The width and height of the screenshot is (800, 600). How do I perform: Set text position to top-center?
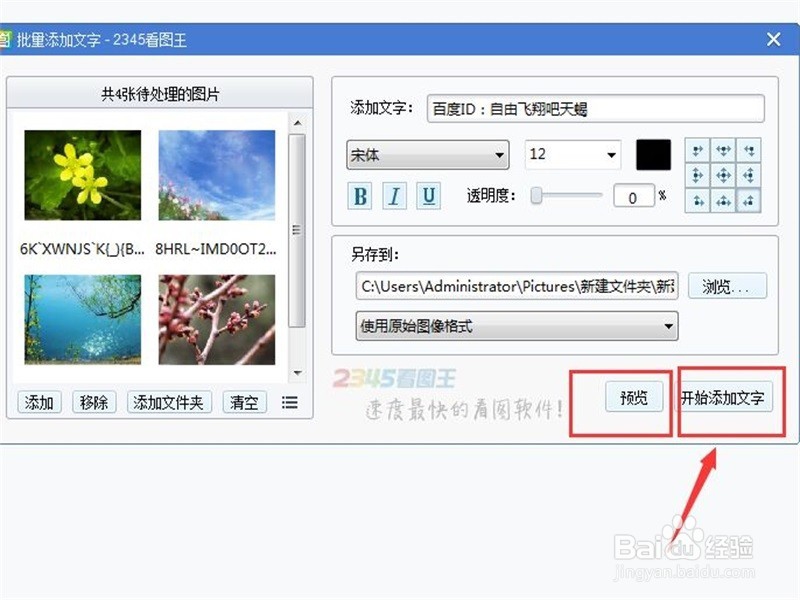pos(723,151)
